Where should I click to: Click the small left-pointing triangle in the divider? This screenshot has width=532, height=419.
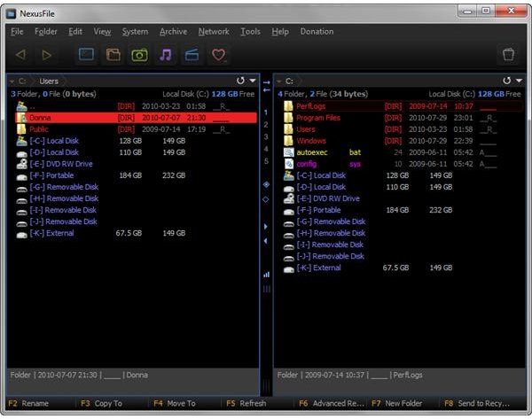266,241
